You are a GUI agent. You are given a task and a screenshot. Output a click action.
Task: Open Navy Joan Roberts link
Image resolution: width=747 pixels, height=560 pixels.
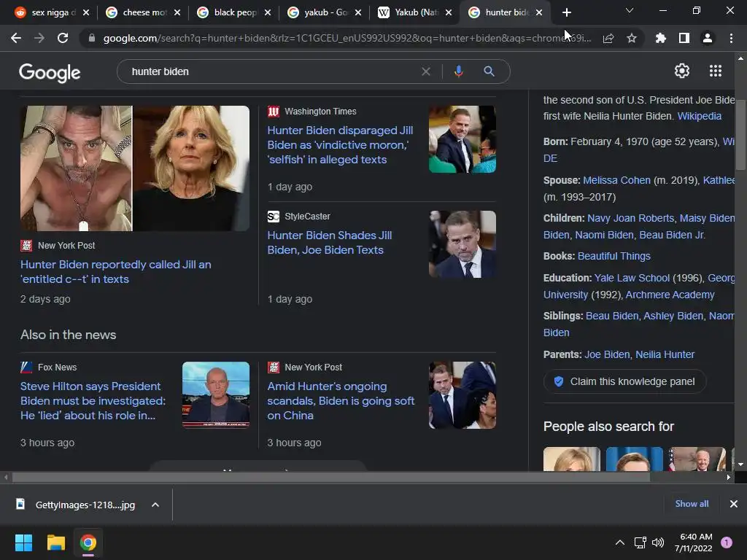tap(631, 217)
